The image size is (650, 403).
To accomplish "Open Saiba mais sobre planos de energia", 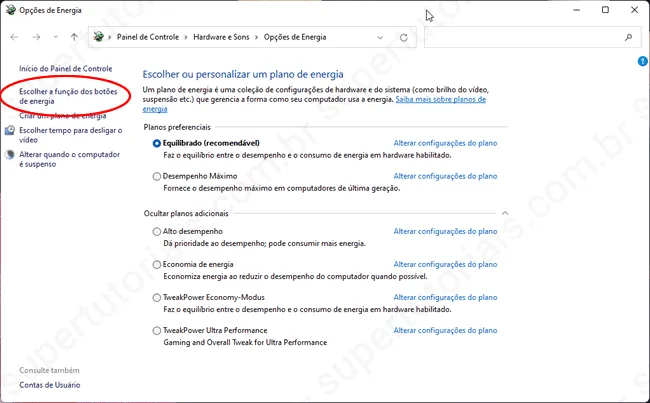I will (440, 100).
